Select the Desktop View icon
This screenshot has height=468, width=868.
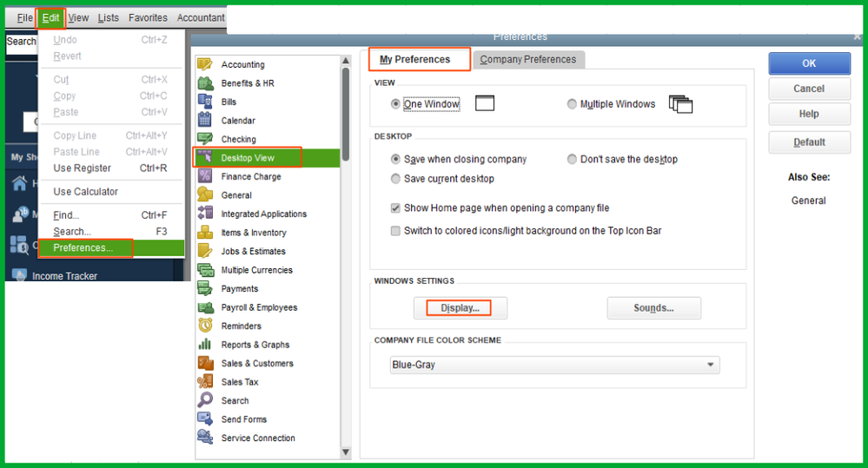[x=205, y=158]
